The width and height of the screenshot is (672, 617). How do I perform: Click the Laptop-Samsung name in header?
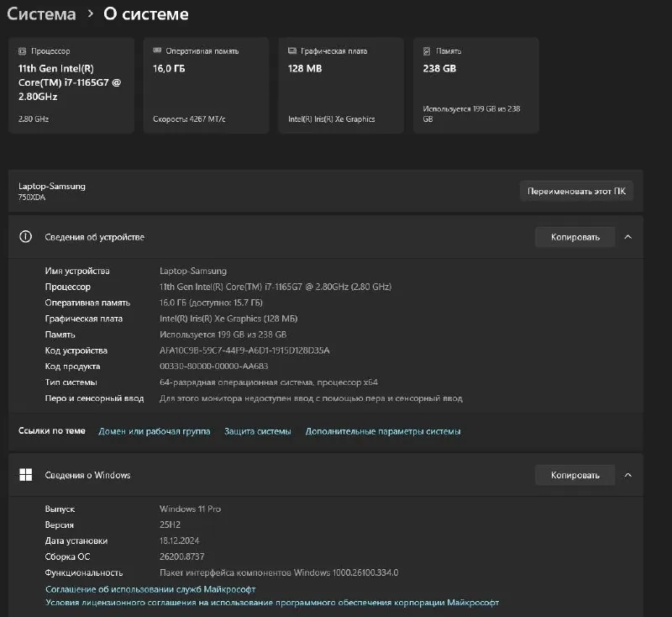[52, 186]
